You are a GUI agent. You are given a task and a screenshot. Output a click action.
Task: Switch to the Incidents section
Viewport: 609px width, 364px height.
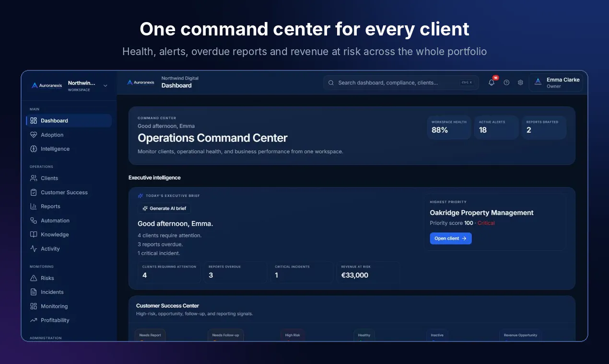tap(69, 292)
